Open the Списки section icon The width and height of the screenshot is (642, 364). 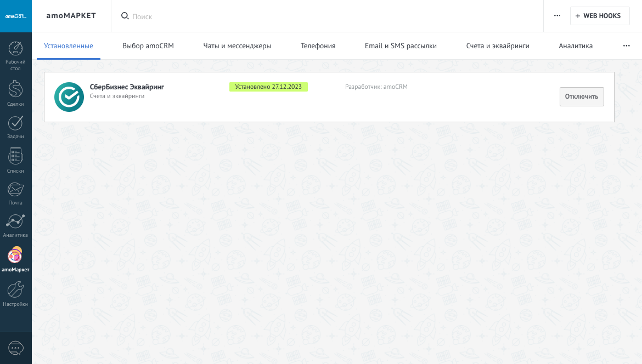[x=15, y=157]
